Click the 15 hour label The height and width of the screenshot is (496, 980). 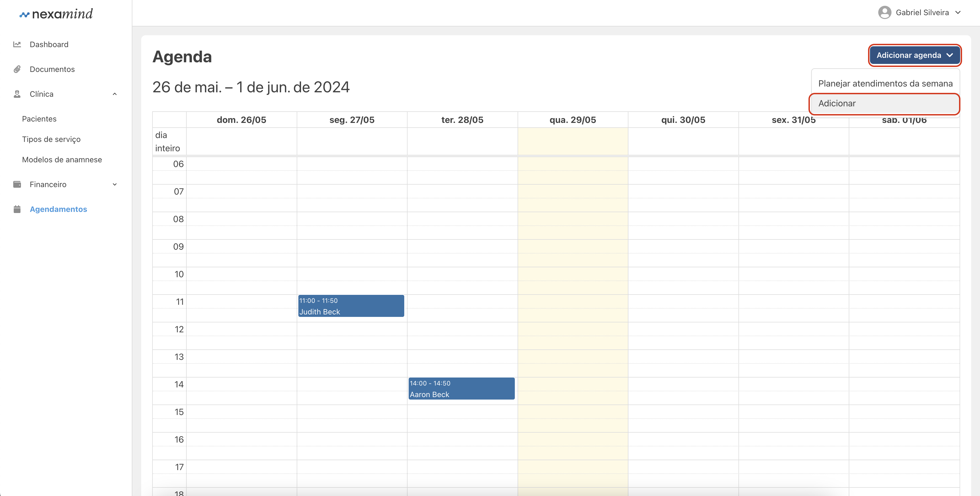pyautogui.click(x=179, y=412)
